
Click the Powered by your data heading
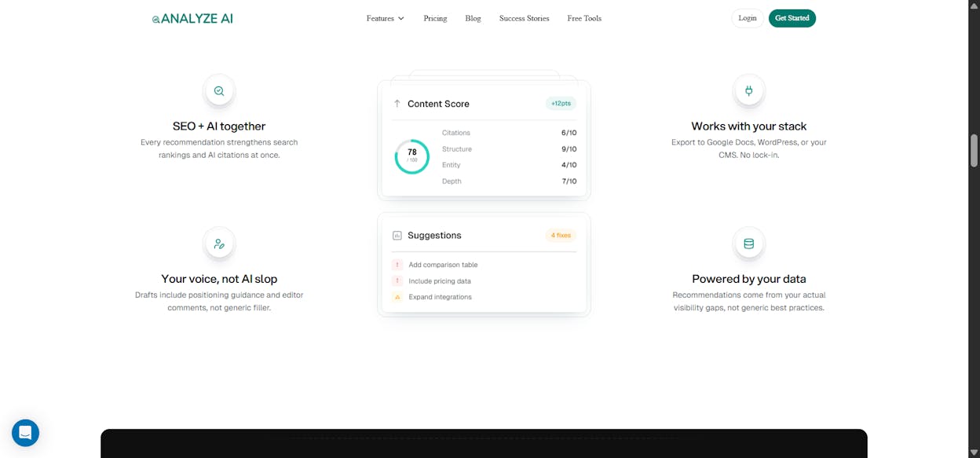[x=748, y=279]
